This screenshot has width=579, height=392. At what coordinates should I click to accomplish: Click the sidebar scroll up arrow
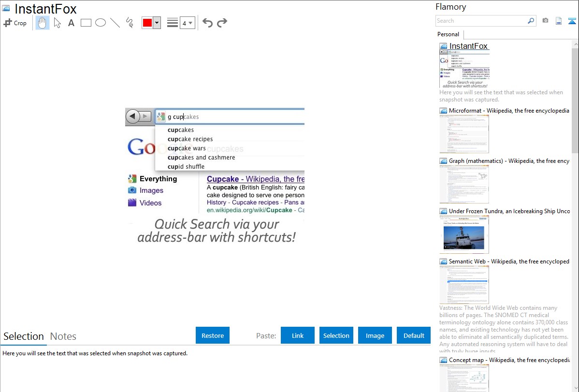(x=575, y=44)
